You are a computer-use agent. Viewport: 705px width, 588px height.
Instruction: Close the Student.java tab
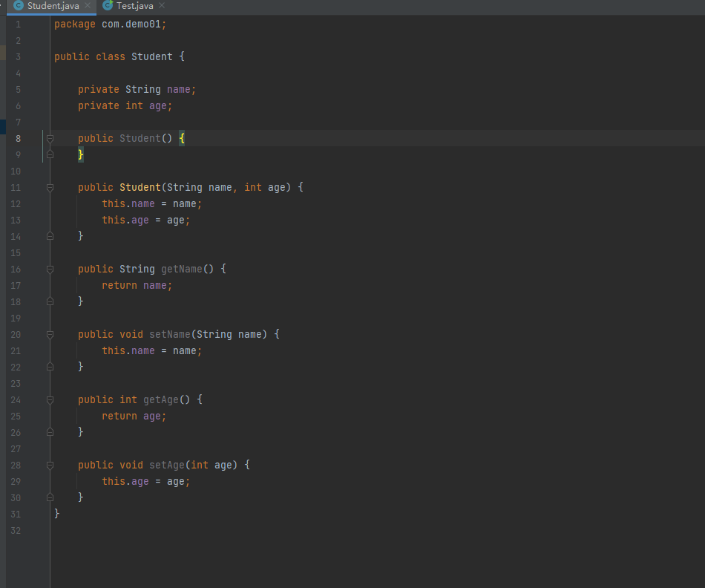click(x=88, y=5)
